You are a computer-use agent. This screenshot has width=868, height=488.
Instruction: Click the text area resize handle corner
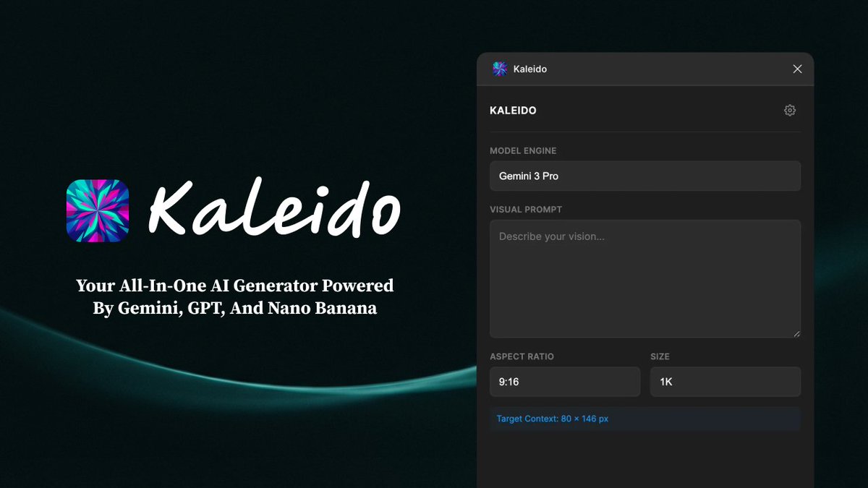tap(796, 333)
